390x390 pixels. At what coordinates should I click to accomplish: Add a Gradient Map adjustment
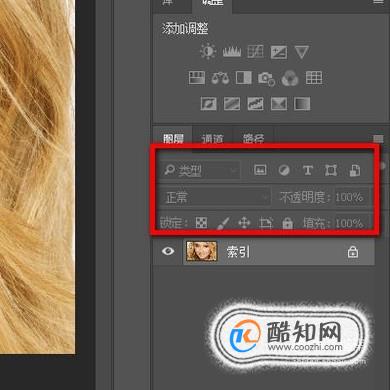pyautogui.click(x=302, y=104)
